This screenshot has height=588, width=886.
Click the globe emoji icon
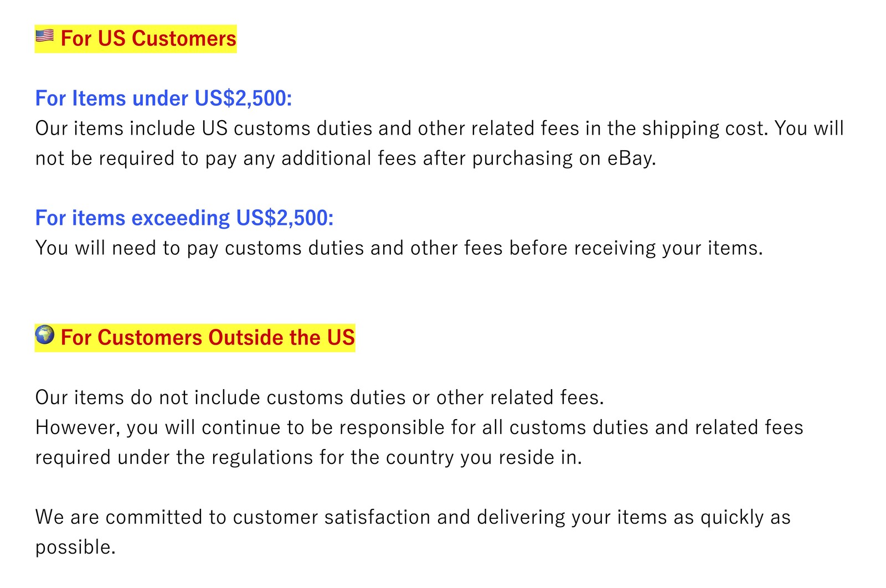[45, 334]
